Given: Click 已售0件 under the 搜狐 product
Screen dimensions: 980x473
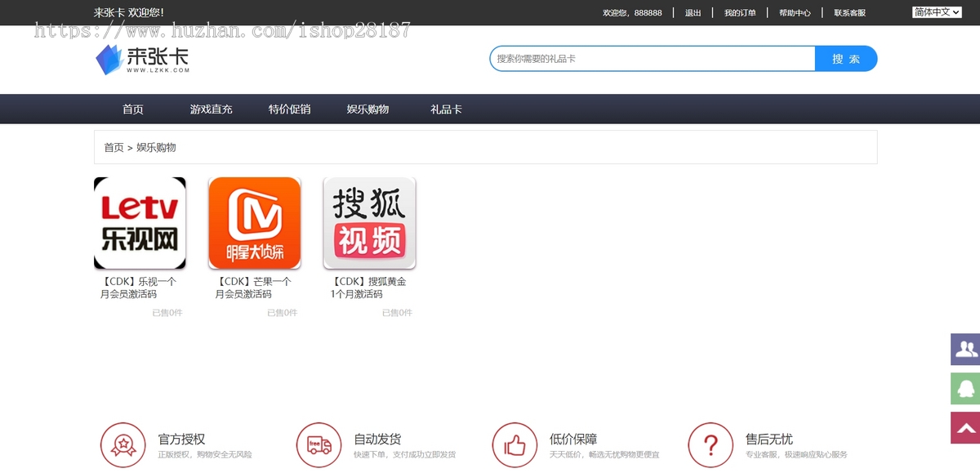Looking at the screenshot, I should (x=398, y=313).
